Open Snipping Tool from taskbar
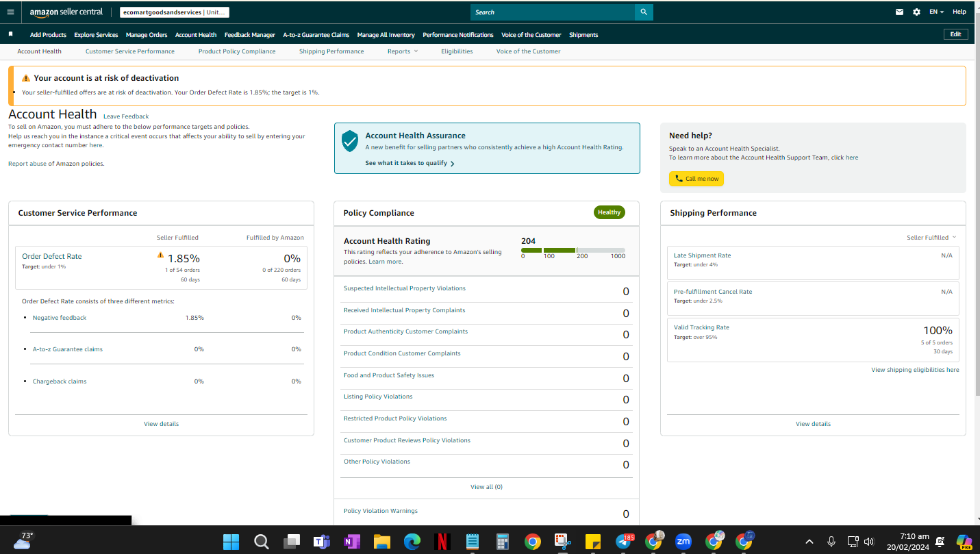Image resolution: width=980 pixels, height=554 pixels. point(562,542)
